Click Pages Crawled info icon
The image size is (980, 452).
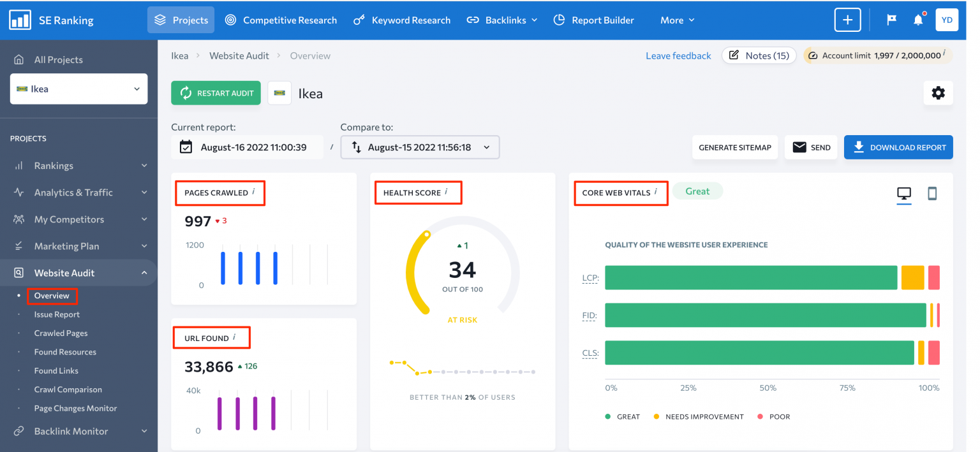tap(253, 192)
